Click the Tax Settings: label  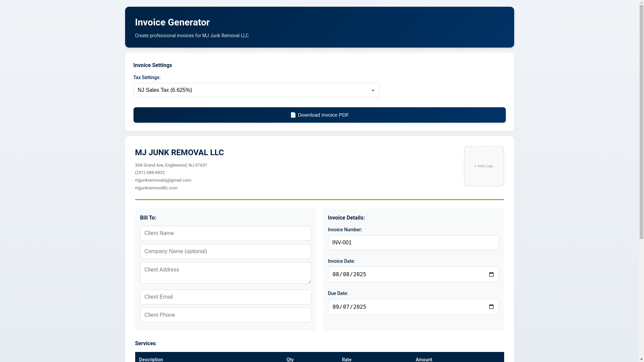147,77
